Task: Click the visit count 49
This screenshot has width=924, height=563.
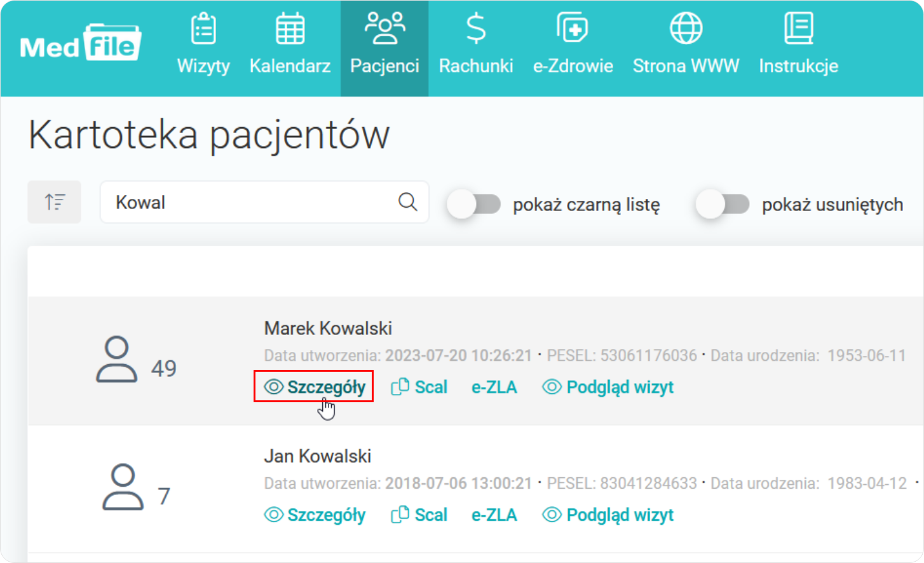Action: click(x=164, y=369)
